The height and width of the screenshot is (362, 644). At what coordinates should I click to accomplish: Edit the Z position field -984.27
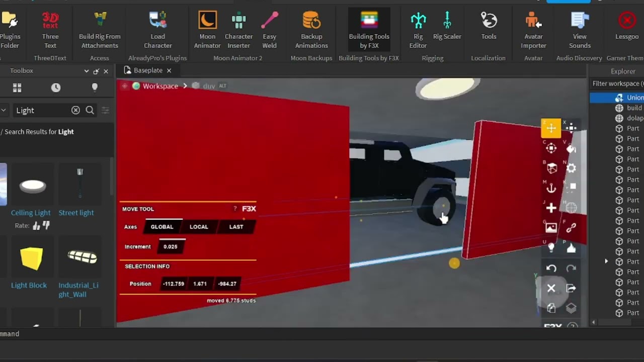click(227, 284)
